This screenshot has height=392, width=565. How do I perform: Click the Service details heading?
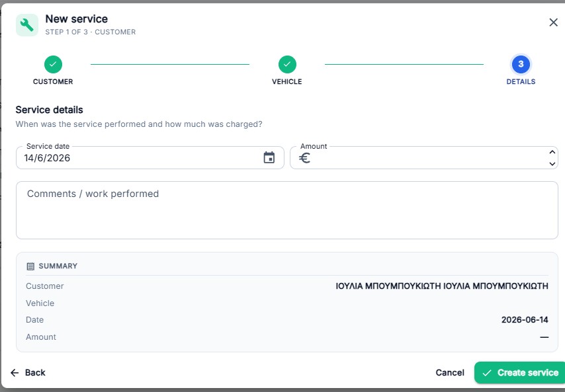50,110
